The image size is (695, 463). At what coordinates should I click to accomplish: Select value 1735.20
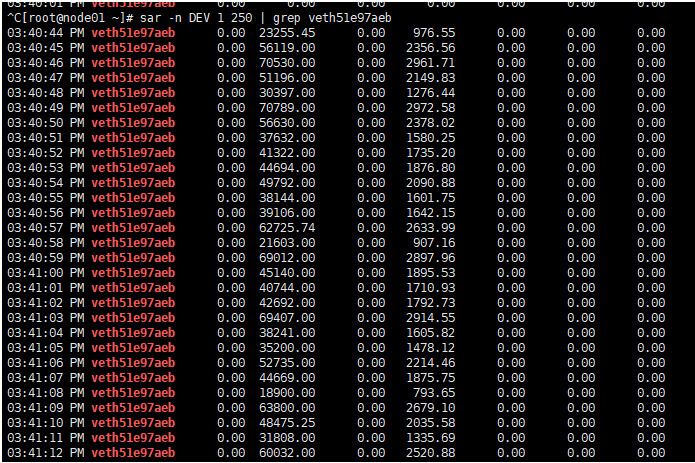coord(431,153)
